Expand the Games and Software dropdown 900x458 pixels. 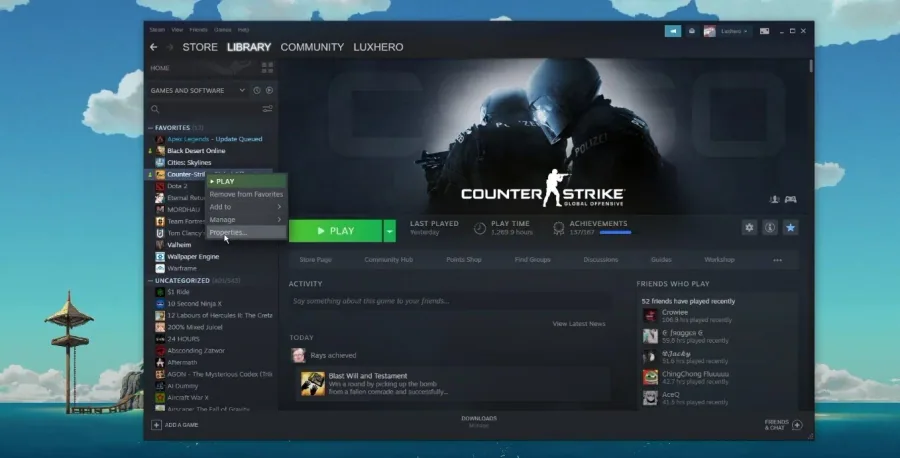tap(242, 90)
